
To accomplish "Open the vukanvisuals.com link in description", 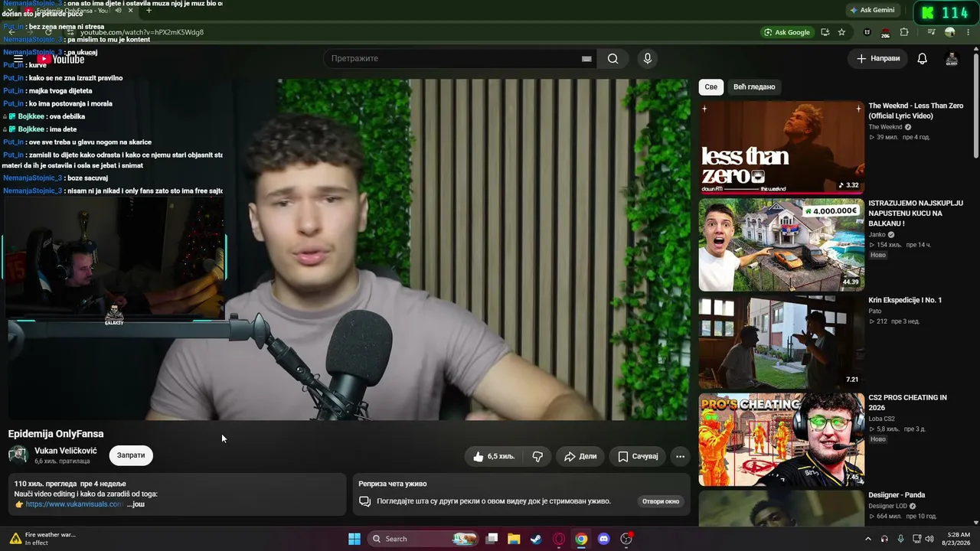I will pyautogui.click(x=74, y=504).
